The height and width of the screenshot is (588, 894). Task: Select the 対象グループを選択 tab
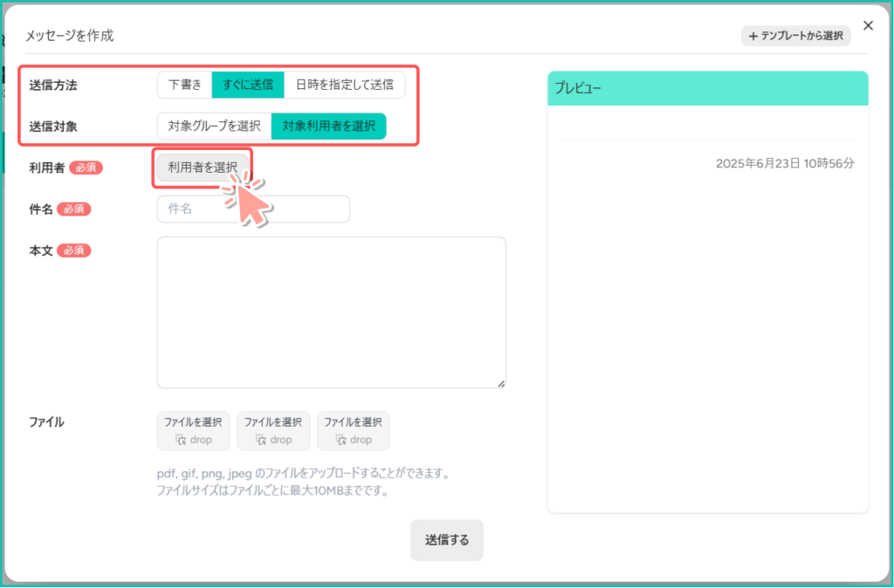tap(215, 126)
